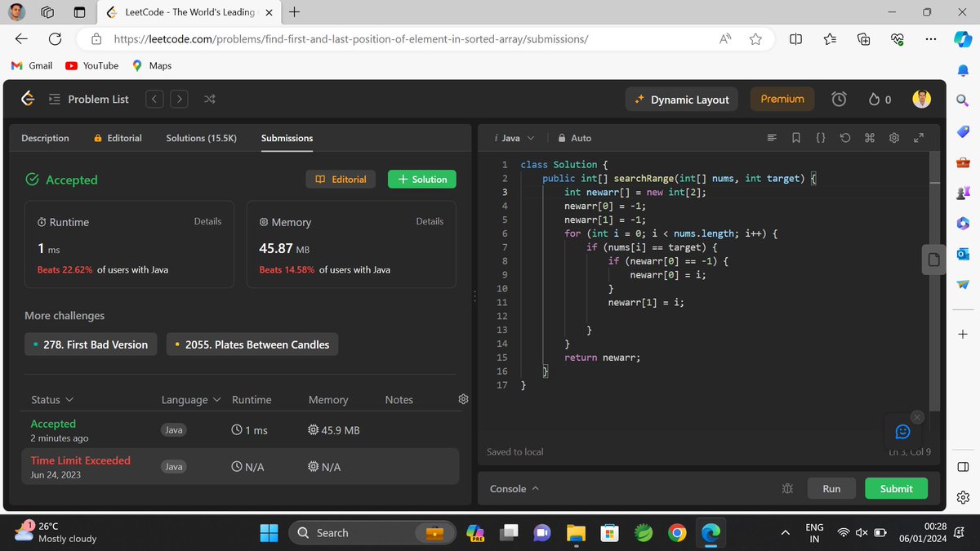Open Gmail bookmark
Screen dimensions: 980x551
32,65
